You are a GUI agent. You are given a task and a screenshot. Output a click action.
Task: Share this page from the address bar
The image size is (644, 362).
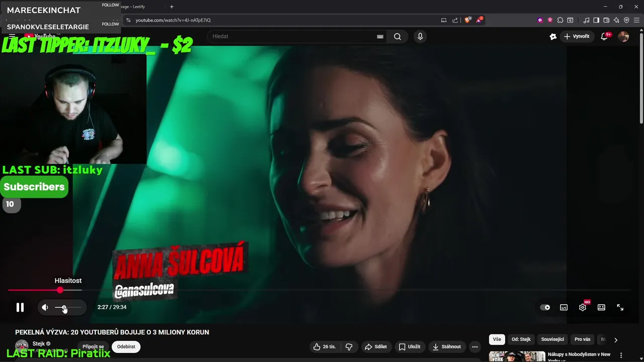point(455,20)
